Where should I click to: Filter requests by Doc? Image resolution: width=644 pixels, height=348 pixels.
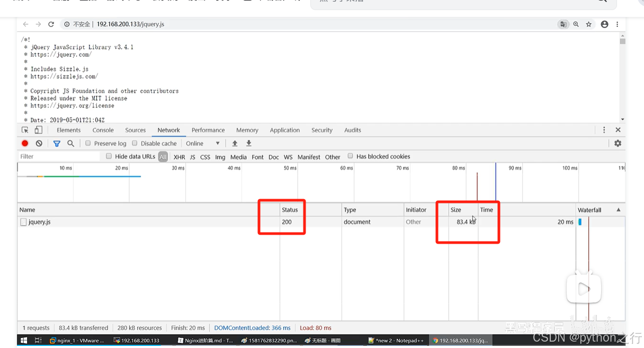click(x=274, y=157)
